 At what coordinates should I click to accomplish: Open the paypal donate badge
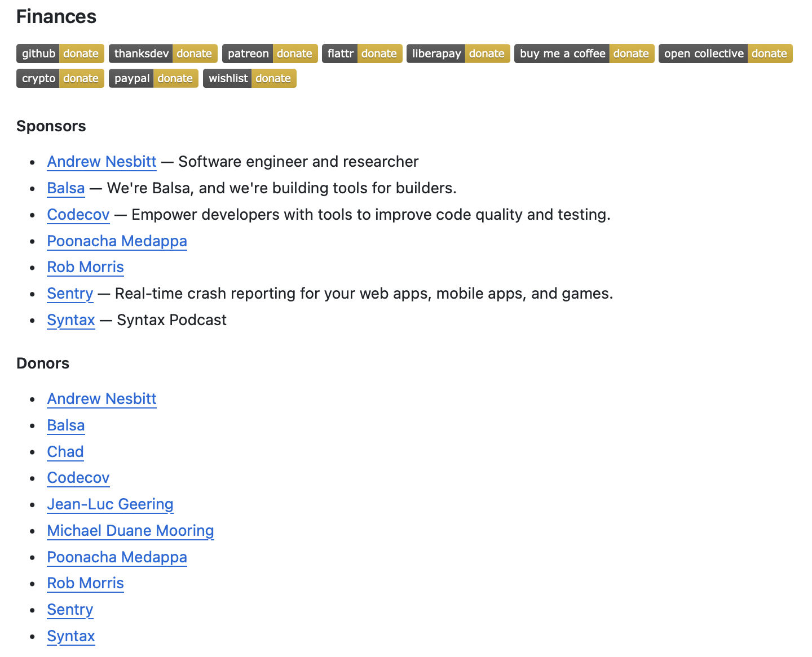pyautogui.click(x=153, y=78)
